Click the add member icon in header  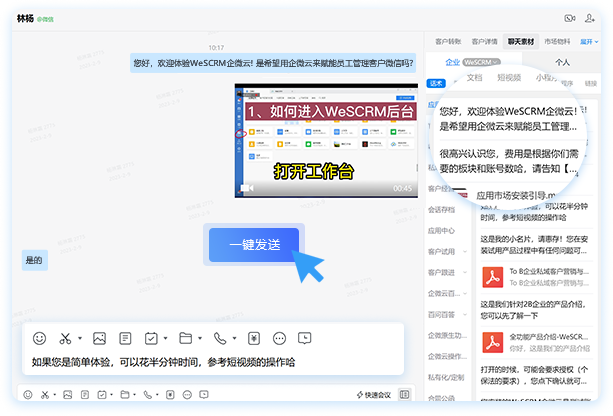tap(590, 18)
